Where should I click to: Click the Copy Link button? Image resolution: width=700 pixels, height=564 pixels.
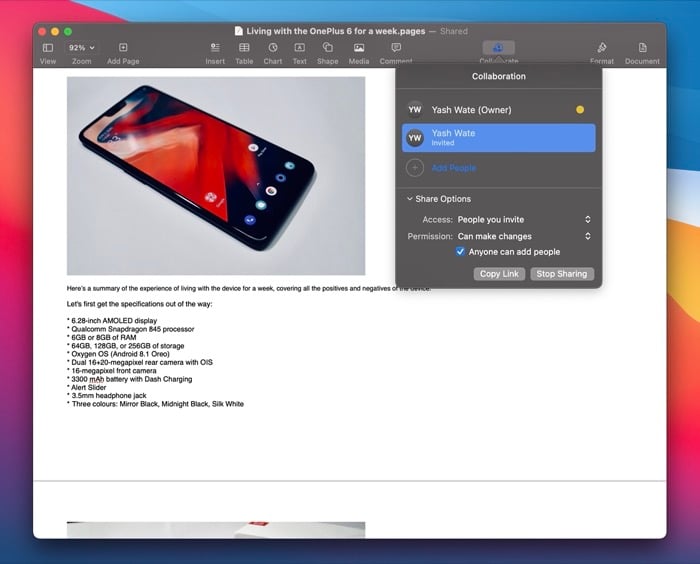pos(499,274)
